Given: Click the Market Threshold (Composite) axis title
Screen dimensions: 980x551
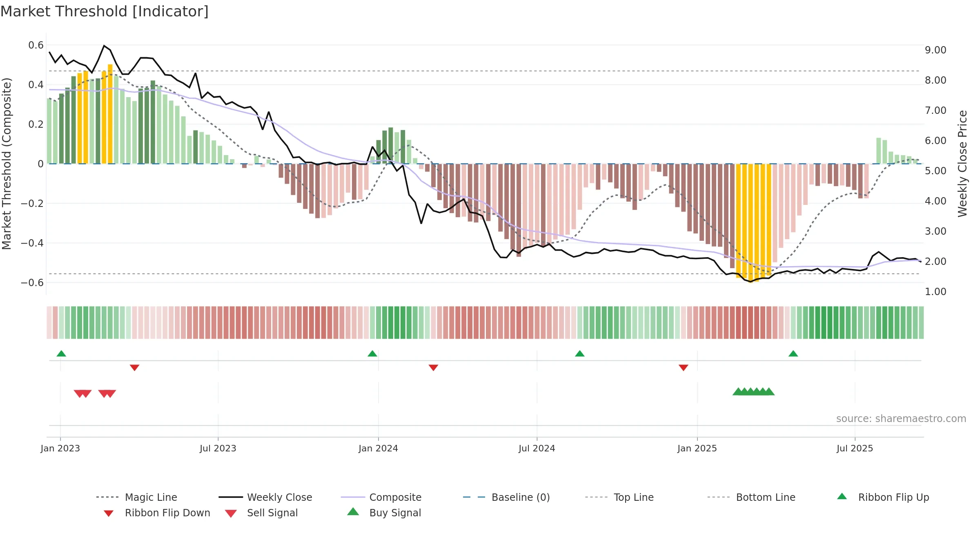Looking at the screenshot, I should (7, 164).
